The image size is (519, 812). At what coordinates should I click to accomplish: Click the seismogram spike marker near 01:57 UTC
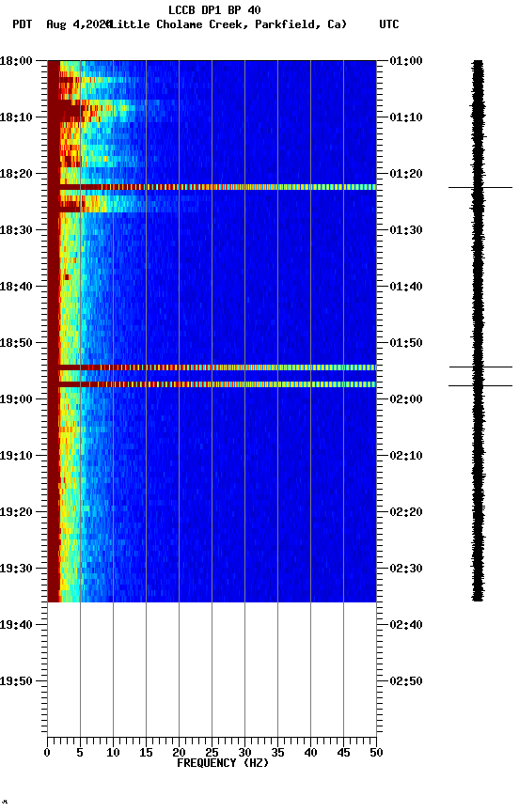tap(480, 386)
